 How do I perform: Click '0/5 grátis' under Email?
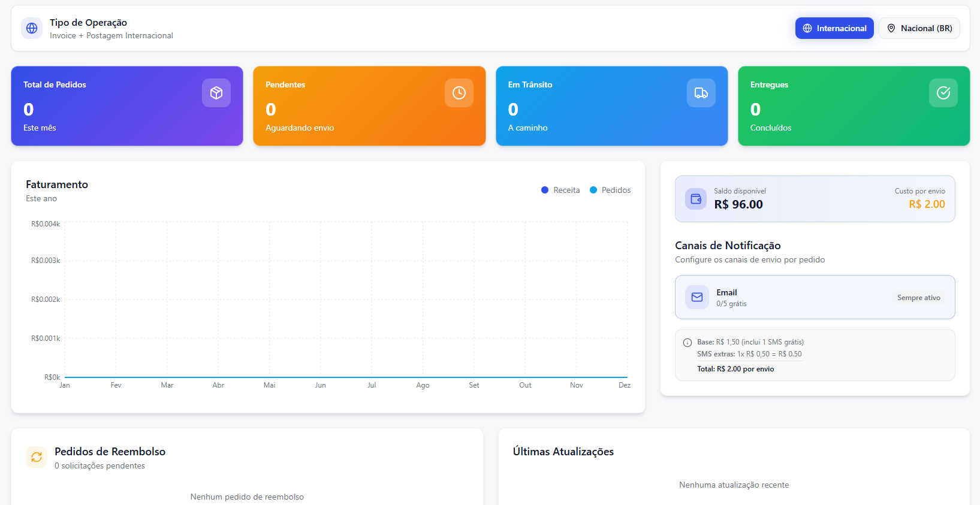coord(731,304)
